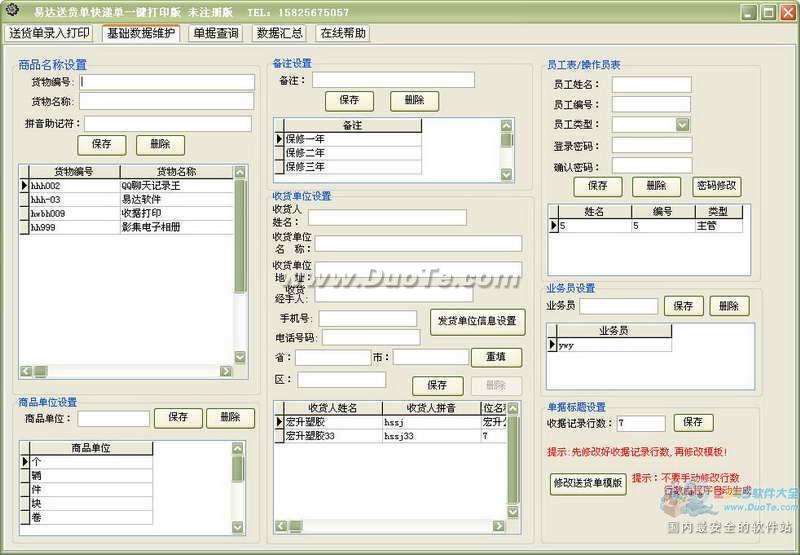Expand the 员工类型 dropdown

(x=682, y=125)
